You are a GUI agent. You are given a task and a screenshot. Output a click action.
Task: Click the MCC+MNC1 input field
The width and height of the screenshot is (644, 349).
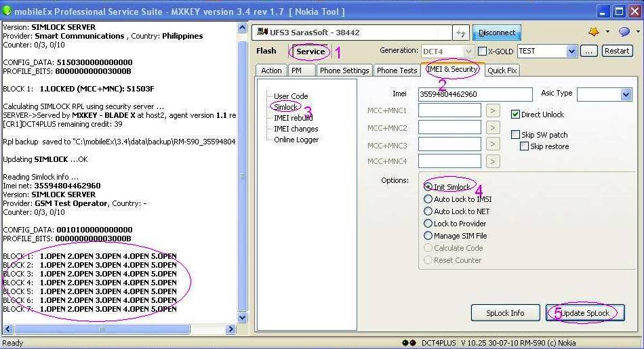(449, 110)
